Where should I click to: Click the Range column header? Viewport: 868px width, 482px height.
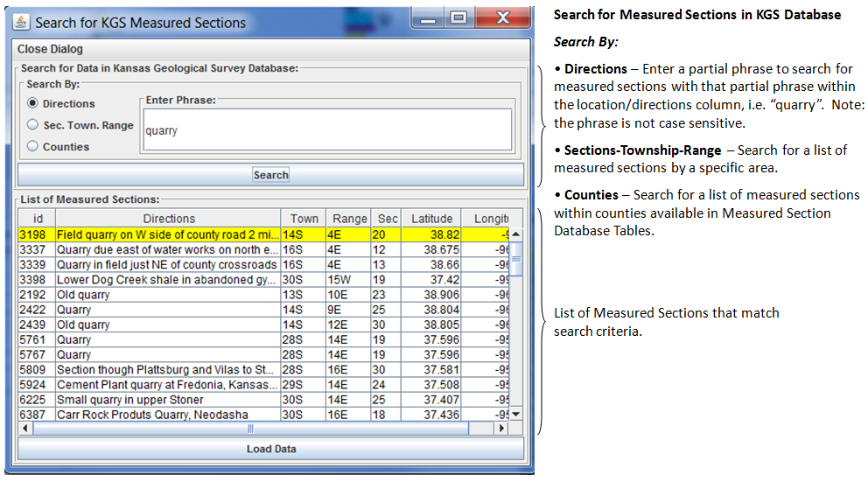348,219
